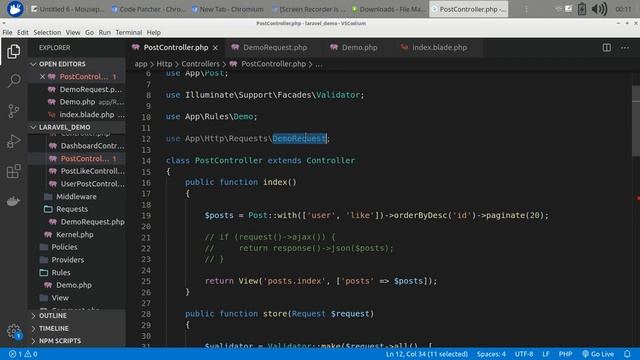
Task: Expand the Providers folder
Action: tap(77, 260)
